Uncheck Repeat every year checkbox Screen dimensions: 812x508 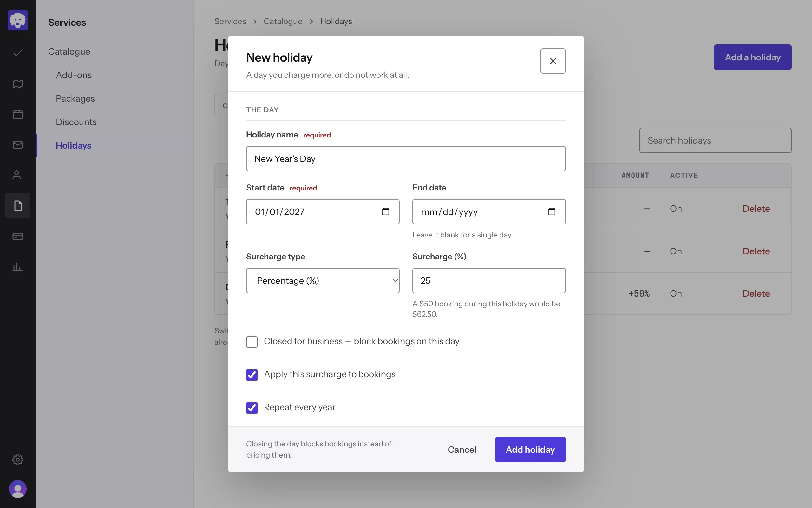[x=252, y=408]
